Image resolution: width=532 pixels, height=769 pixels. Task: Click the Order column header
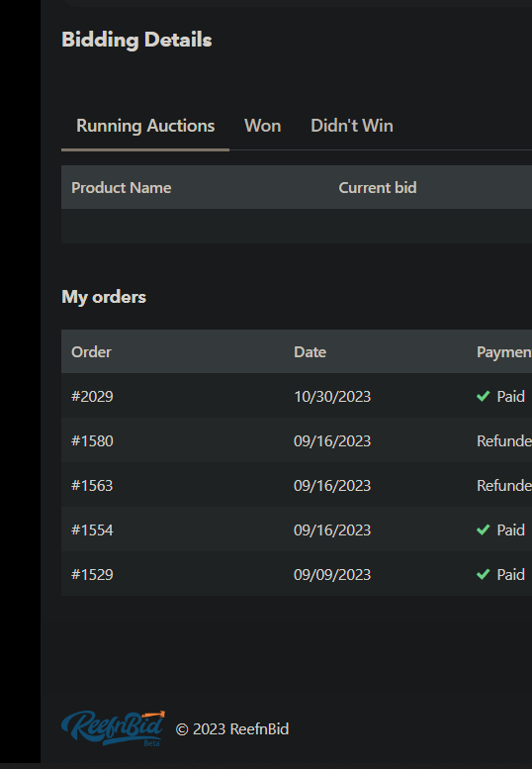pyautogui.click(x=91, y=352)
